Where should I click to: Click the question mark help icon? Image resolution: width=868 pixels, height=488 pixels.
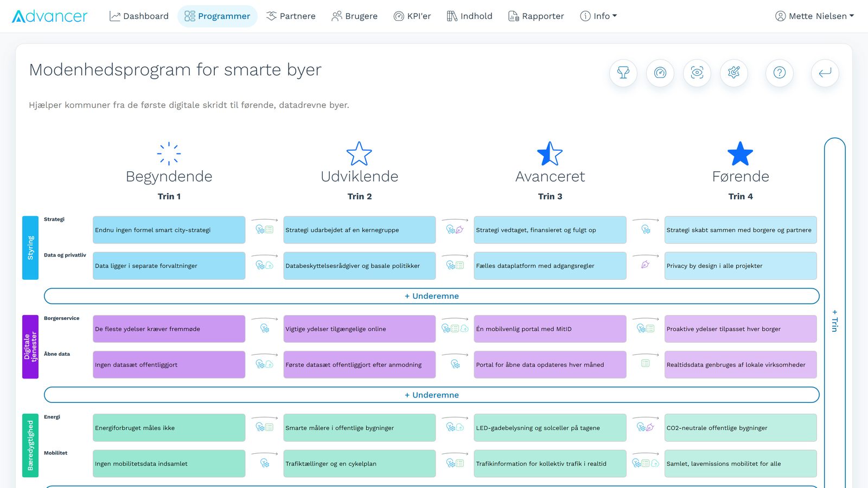780,73
